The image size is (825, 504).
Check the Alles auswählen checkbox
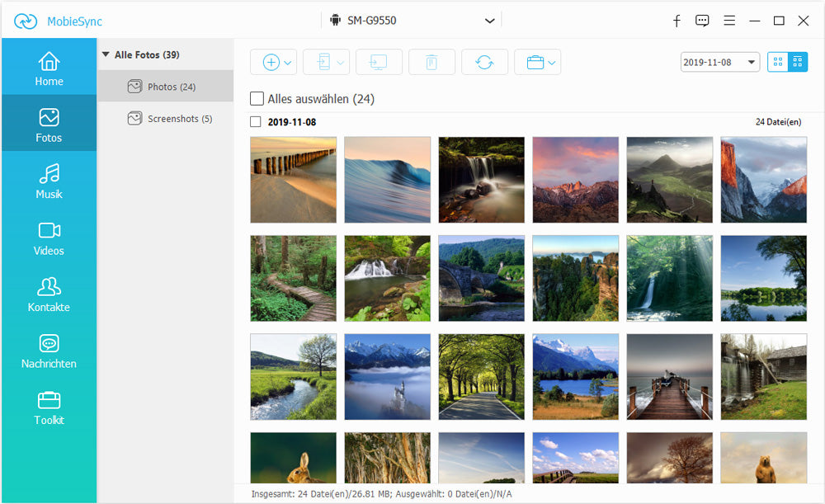coord(257,99)
